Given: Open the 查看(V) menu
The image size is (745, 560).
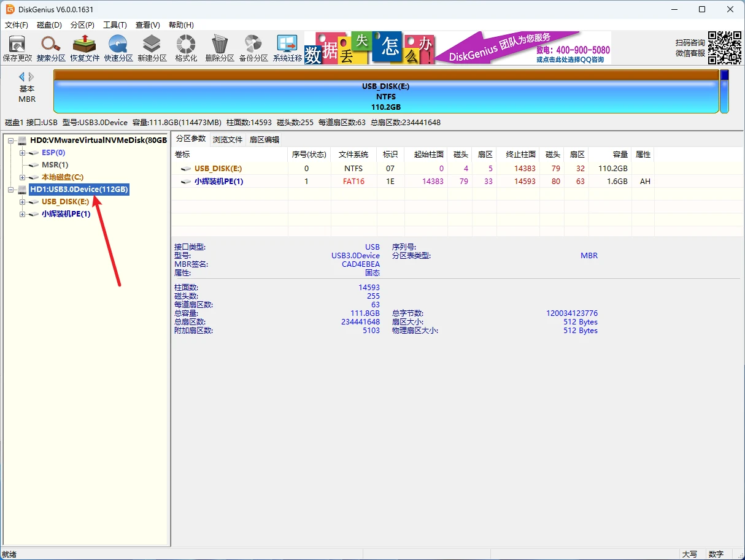Looking at the screenshot, I should (148, 25).
